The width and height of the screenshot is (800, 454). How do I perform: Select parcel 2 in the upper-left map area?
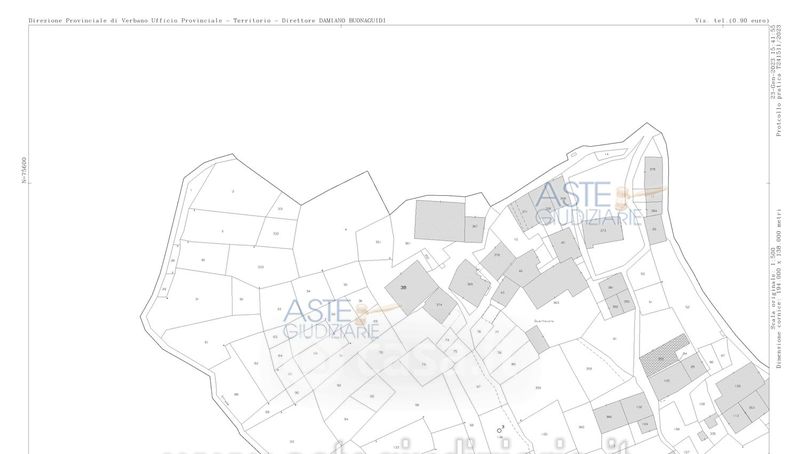232,191
